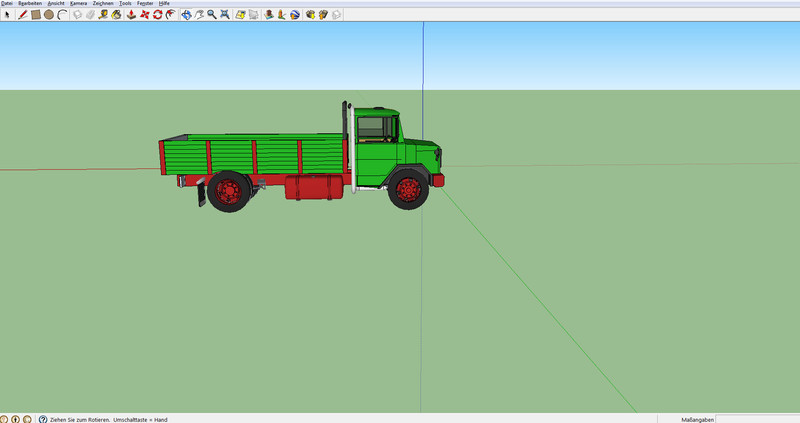Activate the Push/Pull tool
This screenshot has height=423, width=800.
(132, 15)
